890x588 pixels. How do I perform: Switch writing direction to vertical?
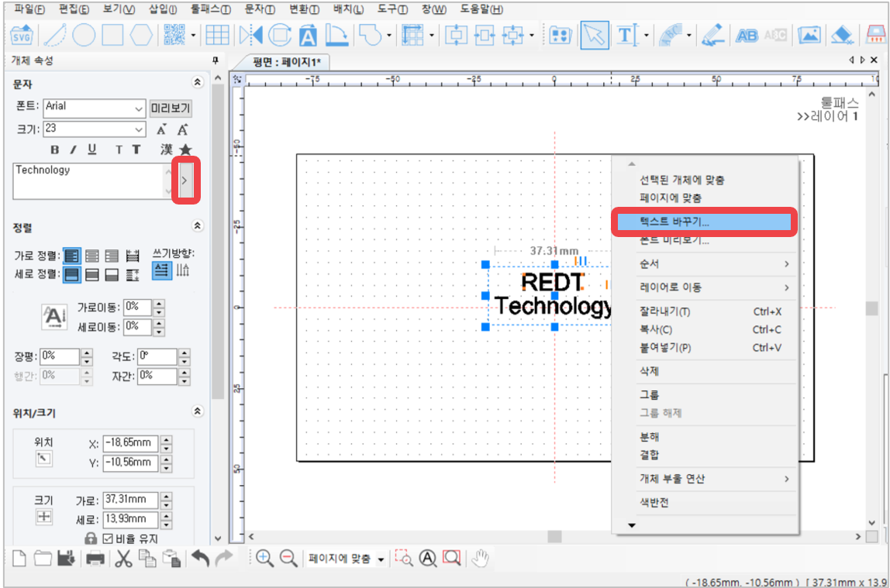[x=183, y=270]
